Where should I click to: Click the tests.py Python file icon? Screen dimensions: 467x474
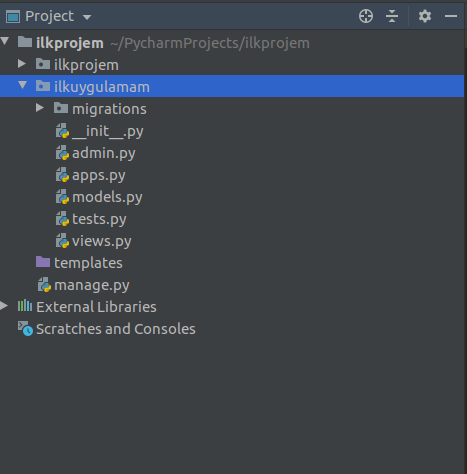[x=62, y=219]
